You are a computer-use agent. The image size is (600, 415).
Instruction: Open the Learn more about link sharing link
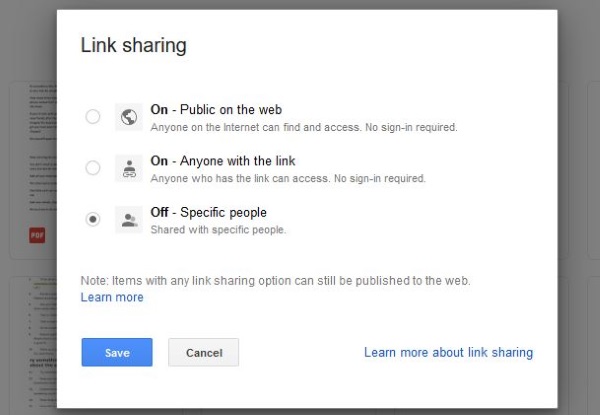448,352
